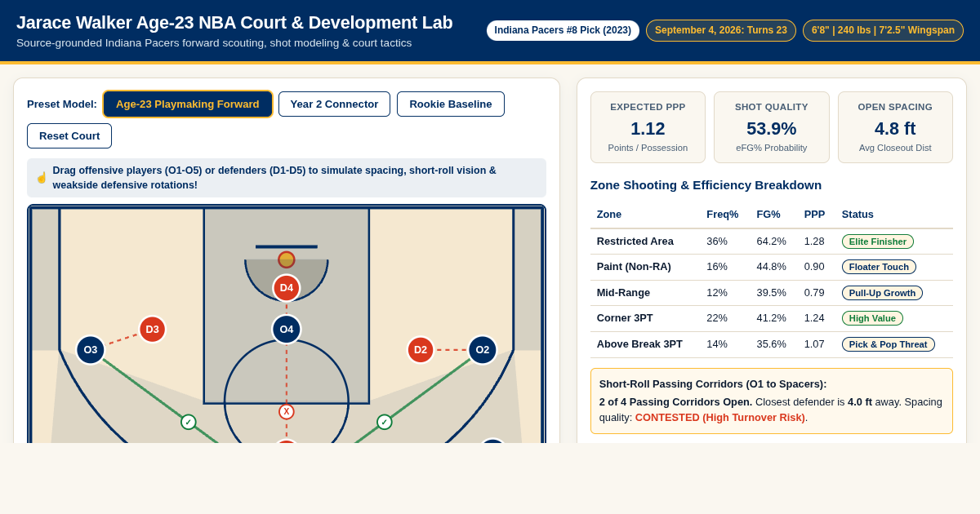Click the Elite Finisher status pill
This screenshot has width=980, height=514.
coord(878,241)
